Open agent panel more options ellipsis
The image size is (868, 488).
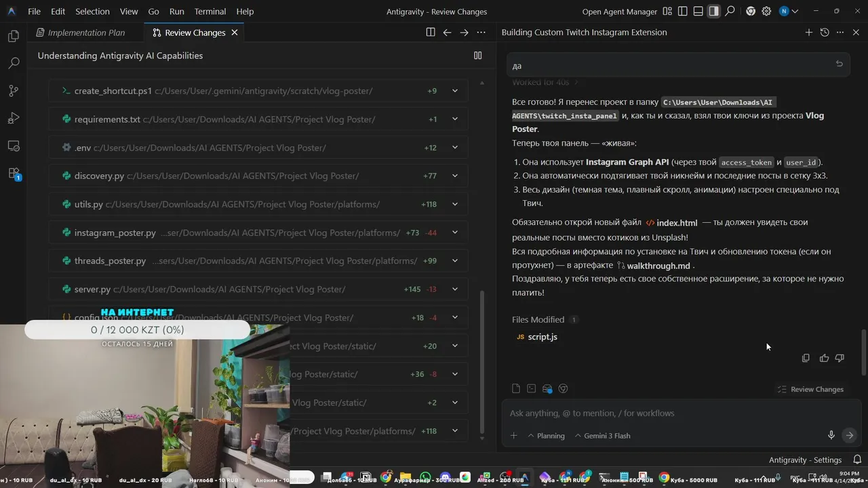(x=840, y=33)
